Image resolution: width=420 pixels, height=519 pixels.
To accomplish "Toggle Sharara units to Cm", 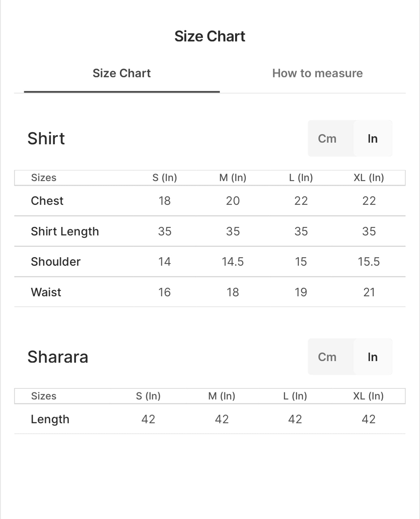I will pyautogui.click(x=327, y=357).
